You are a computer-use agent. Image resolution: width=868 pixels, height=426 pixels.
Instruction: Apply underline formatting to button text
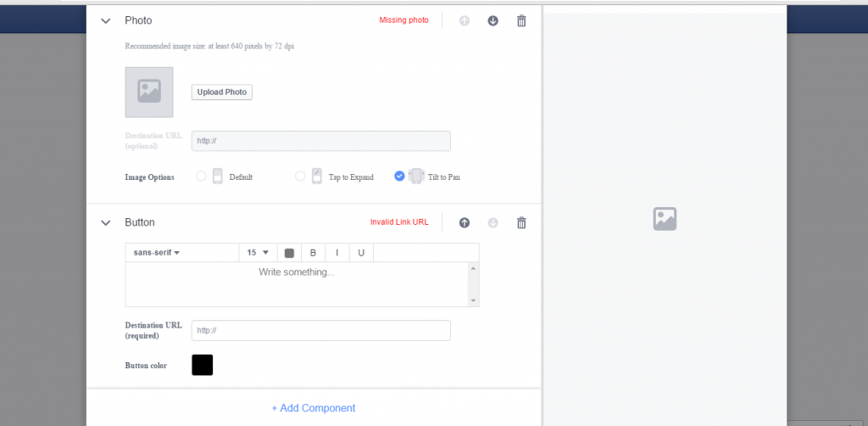click(x=361, y=253)
